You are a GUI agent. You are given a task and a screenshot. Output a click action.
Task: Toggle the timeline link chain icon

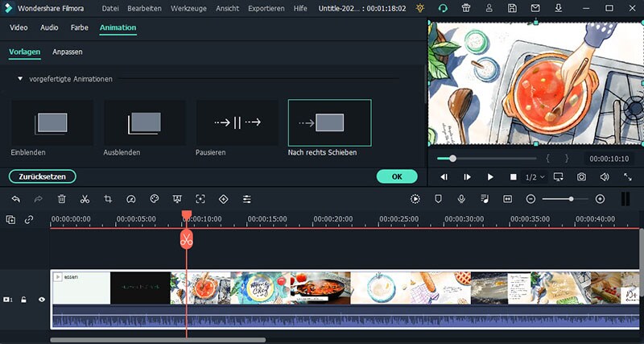[x=29, y=219]
